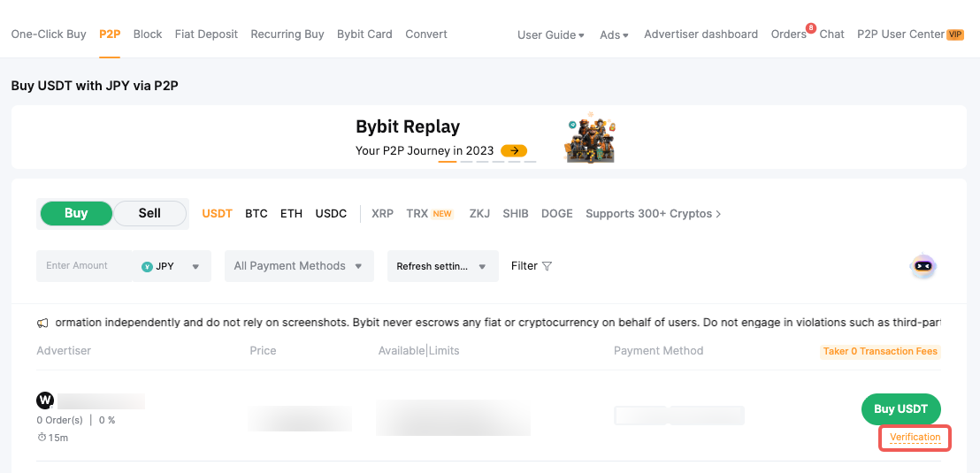980x473 pixels.
Task: Click the advertiser W avatar icon
Action: (x=45, y=401)
